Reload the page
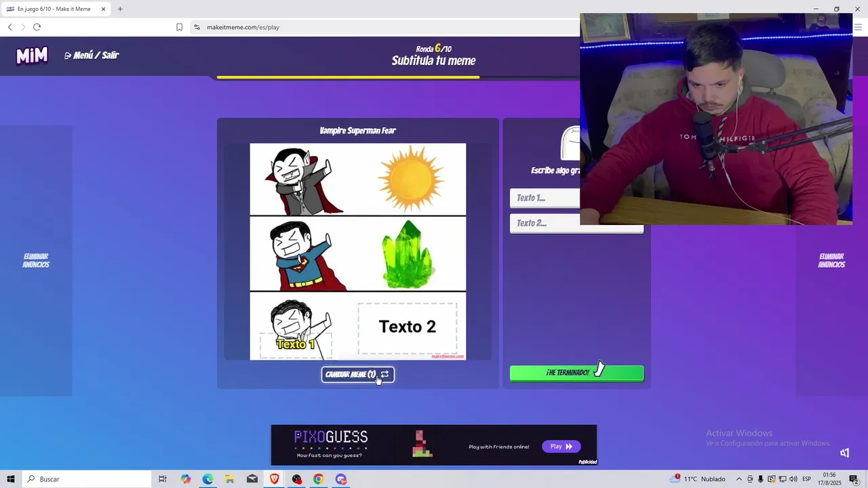Screen dimensions: 868x488 click(x=37, y=27)
